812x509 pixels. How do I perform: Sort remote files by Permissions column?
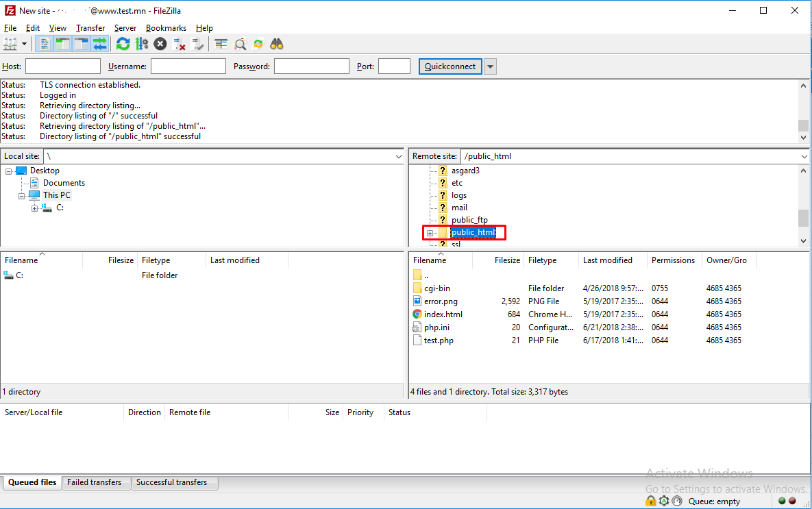673,260
